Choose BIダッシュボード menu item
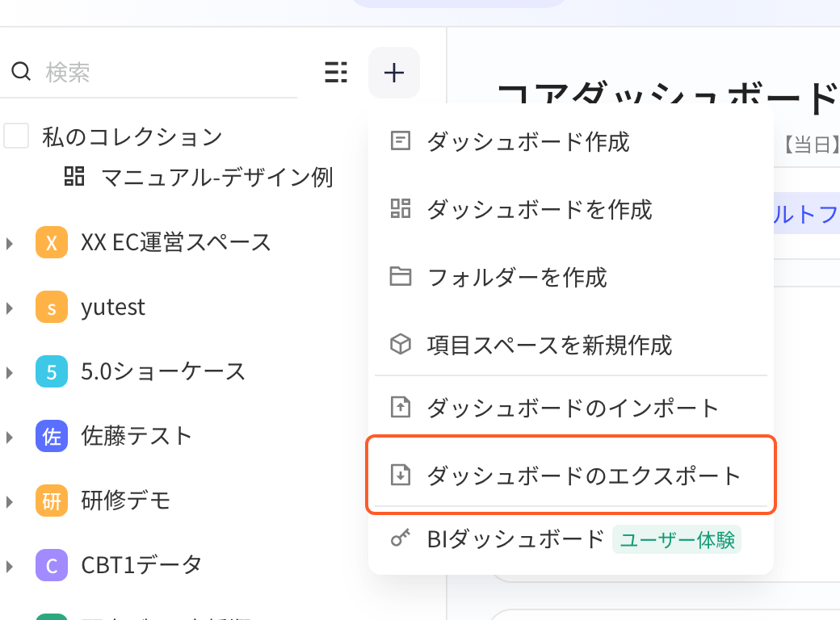This screenshot has height=620, width=840. point(571,539)
